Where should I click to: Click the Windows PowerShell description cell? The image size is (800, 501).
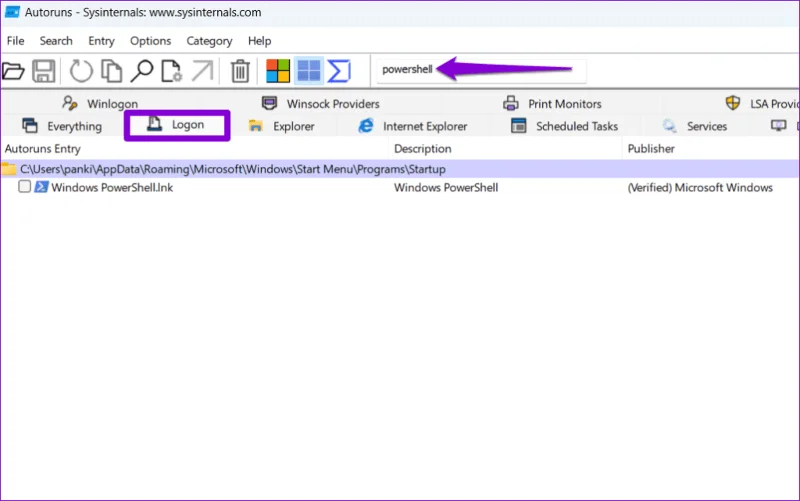point(446,187)
